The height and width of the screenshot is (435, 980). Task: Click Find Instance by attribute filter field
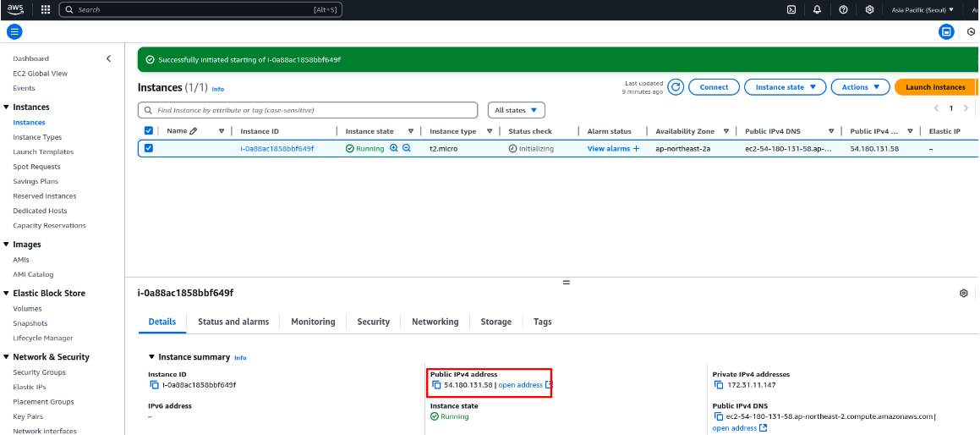click(308, 110)
